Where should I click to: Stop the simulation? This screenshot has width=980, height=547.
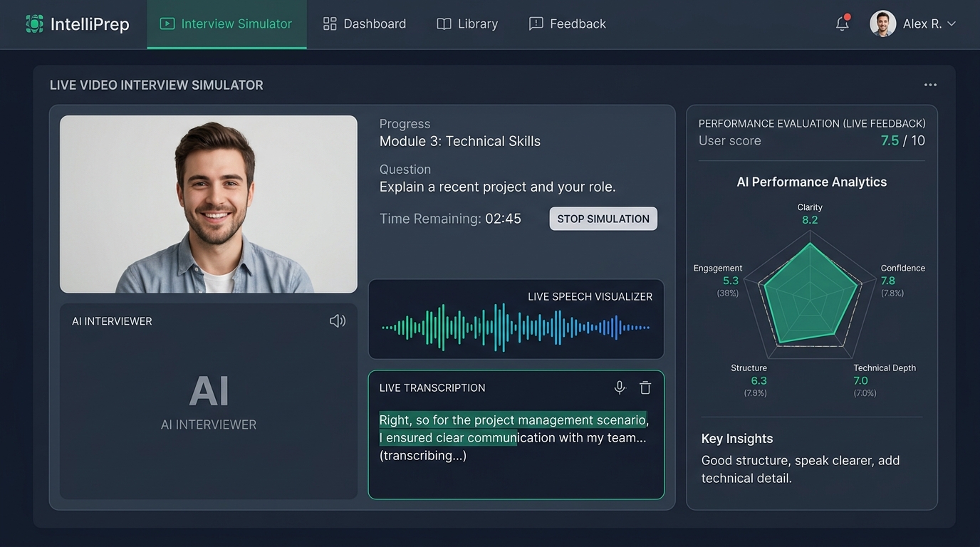click(x=603, y=219)
